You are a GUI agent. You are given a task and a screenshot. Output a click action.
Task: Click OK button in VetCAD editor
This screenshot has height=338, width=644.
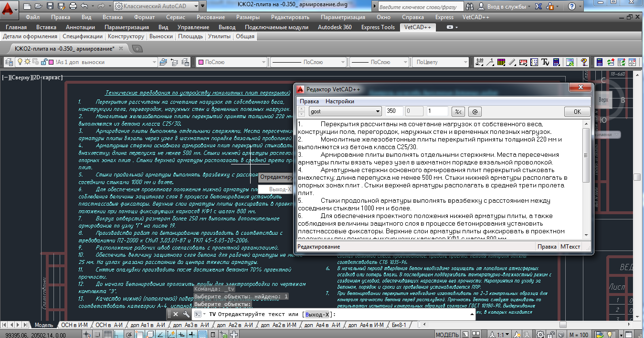coord(577,111)
